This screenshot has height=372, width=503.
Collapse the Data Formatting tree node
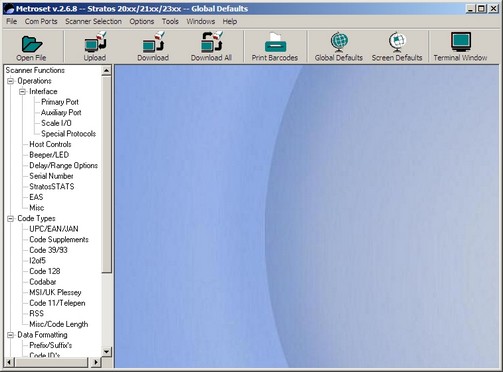click(x=11, y=335)
